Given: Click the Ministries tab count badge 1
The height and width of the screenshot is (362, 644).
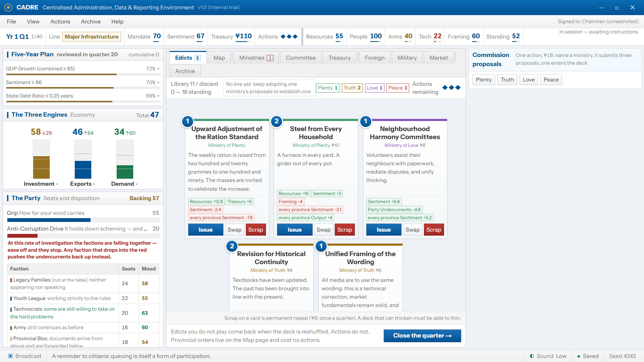Looking at the screenshot, I should [x=270, y=58].
